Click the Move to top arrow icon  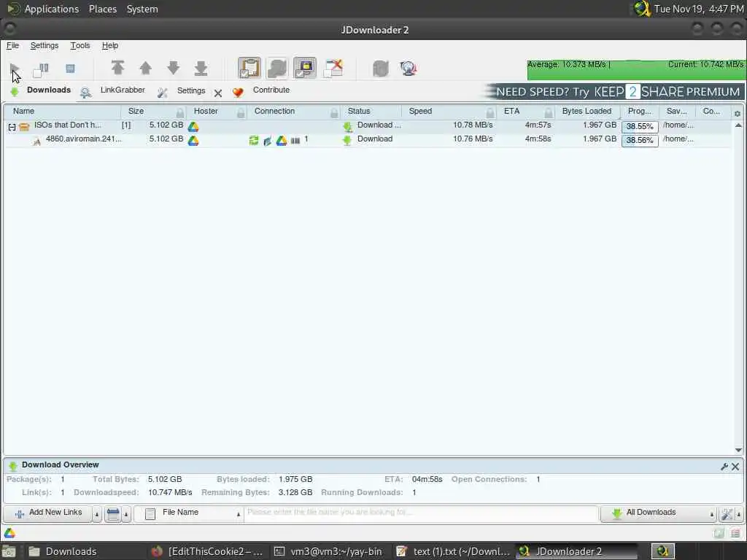pos(117,68)
